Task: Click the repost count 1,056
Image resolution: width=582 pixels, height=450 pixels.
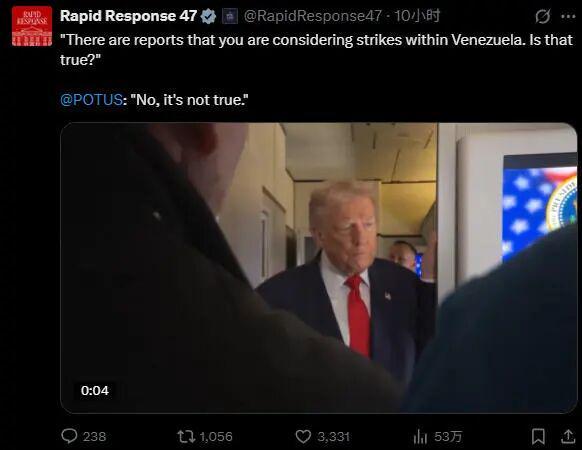Action: pos(216,436)
